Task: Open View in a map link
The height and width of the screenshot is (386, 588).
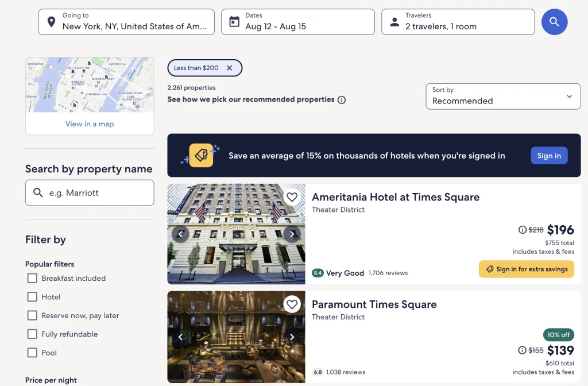Action: tap(90, 124)
